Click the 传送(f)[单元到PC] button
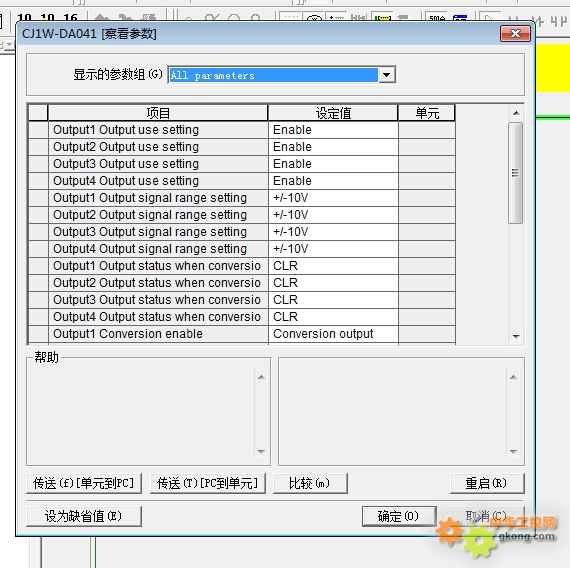Screen dimensions: 570x568 pos(84,483)
